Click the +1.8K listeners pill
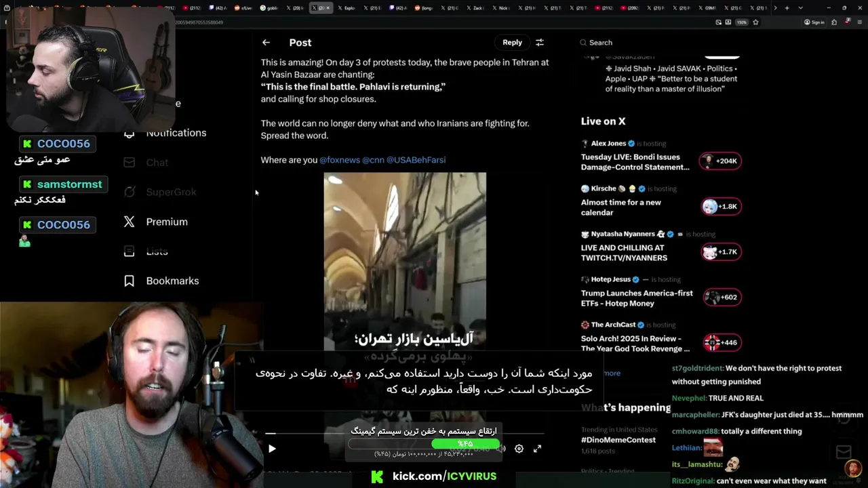868x488 pixels. pyautogui.click(x=720, y=206)
